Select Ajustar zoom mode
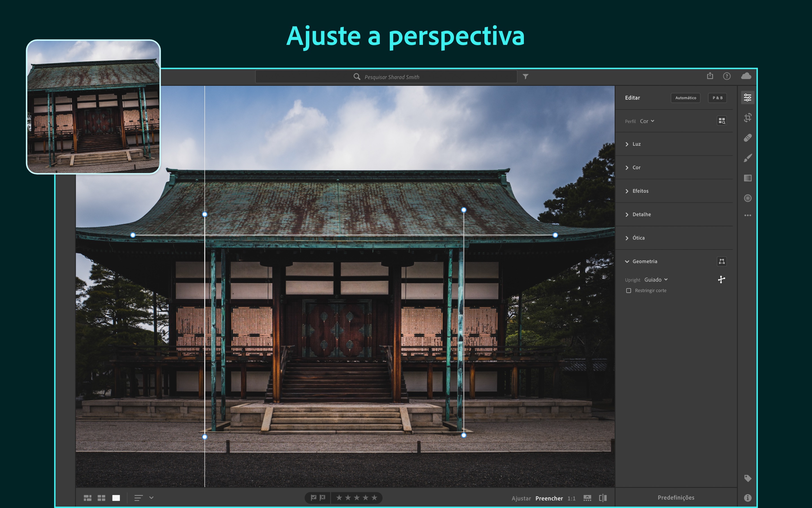Viewport: 812px width, 508px height. click(521, 498)
